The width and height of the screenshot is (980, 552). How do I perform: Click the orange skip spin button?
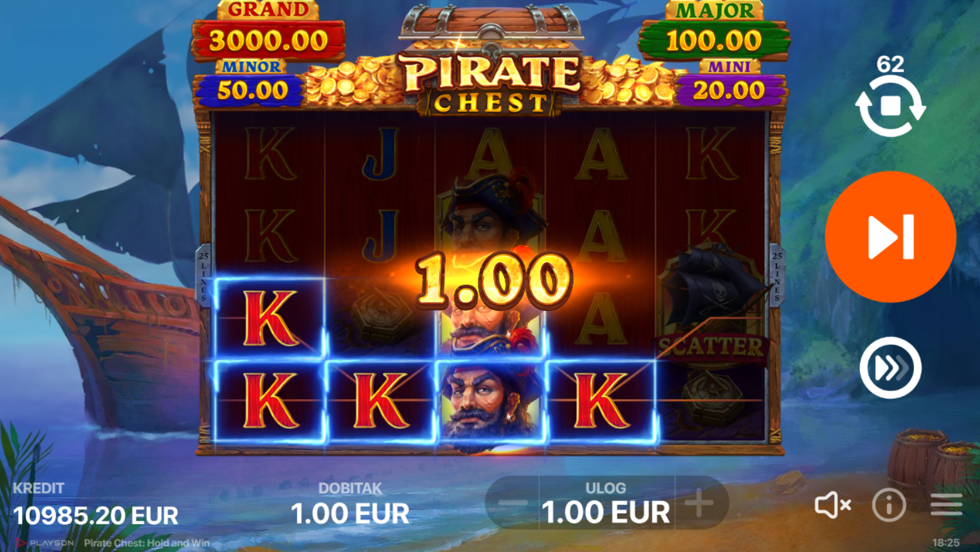[x=890, y=237]
